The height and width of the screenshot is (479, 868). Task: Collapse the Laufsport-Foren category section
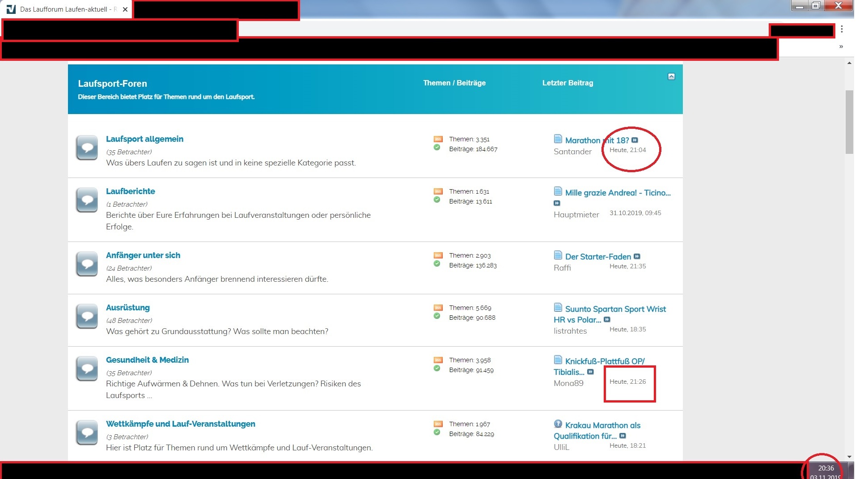671,76
